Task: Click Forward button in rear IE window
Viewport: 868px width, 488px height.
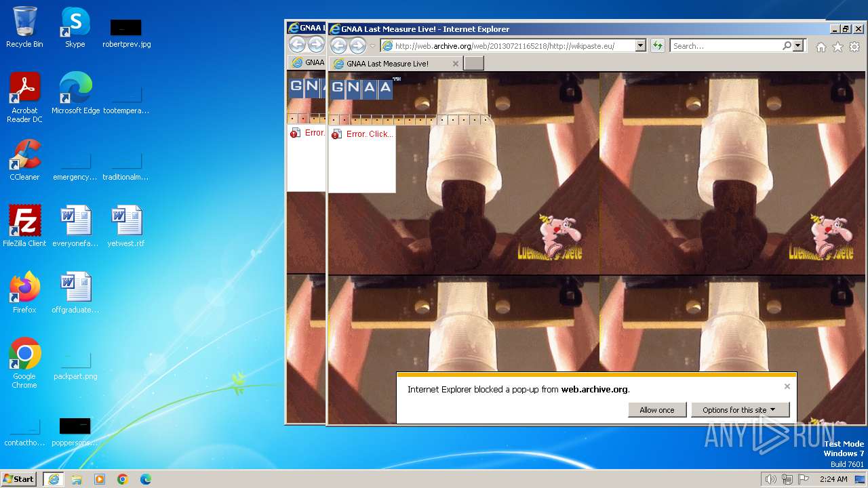Action: (x=316, y=45)
